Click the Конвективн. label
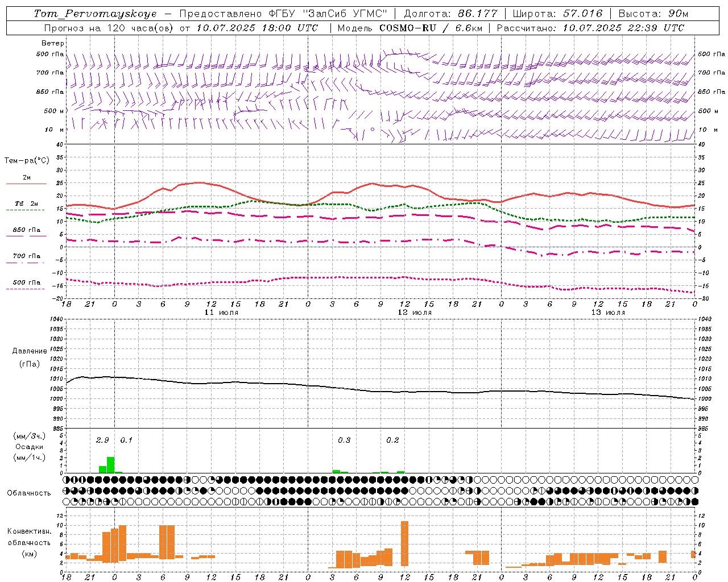728x582 pixels. pos(30,531)
